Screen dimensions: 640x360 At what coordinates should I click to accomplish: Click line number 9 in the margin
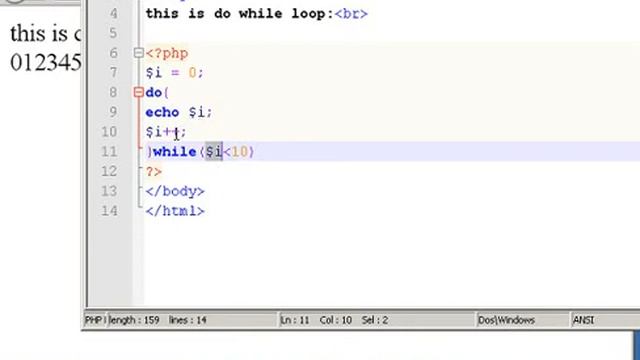113,112
